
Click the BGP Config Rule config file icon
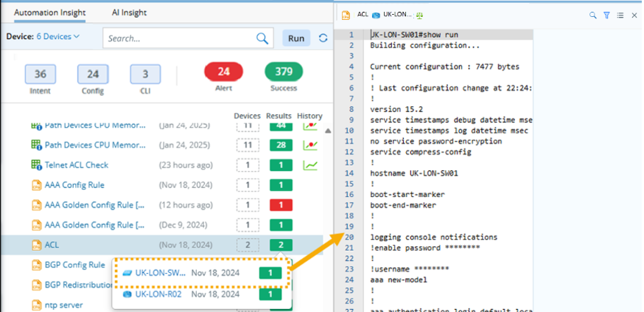pos(37,265)
